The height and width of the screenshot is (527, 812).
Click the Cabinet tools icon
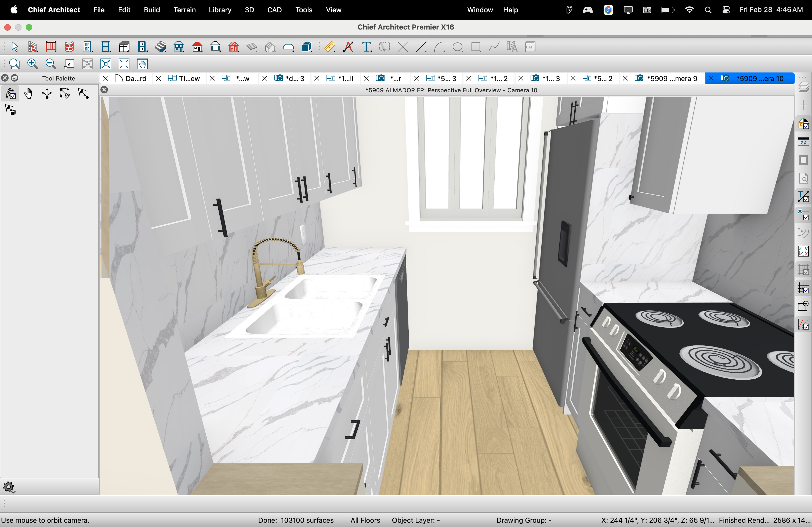tap(124, 47)
